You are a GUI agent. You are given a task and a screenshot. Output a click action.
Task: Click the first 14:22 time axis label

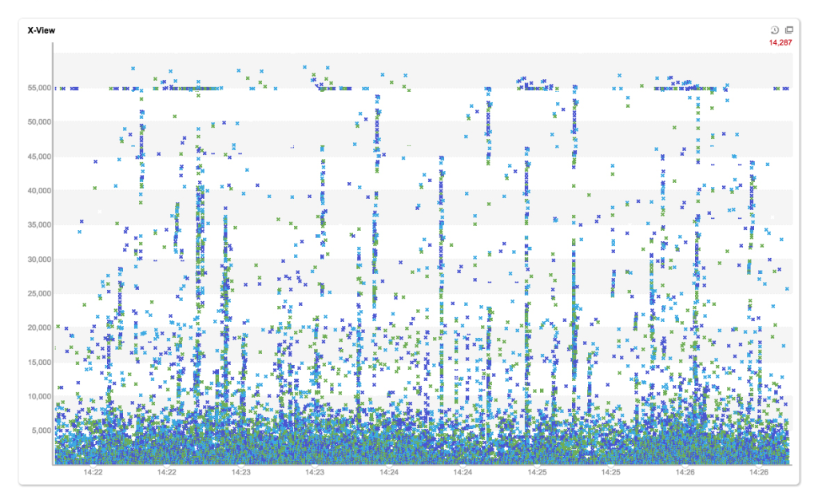[93, 473]
